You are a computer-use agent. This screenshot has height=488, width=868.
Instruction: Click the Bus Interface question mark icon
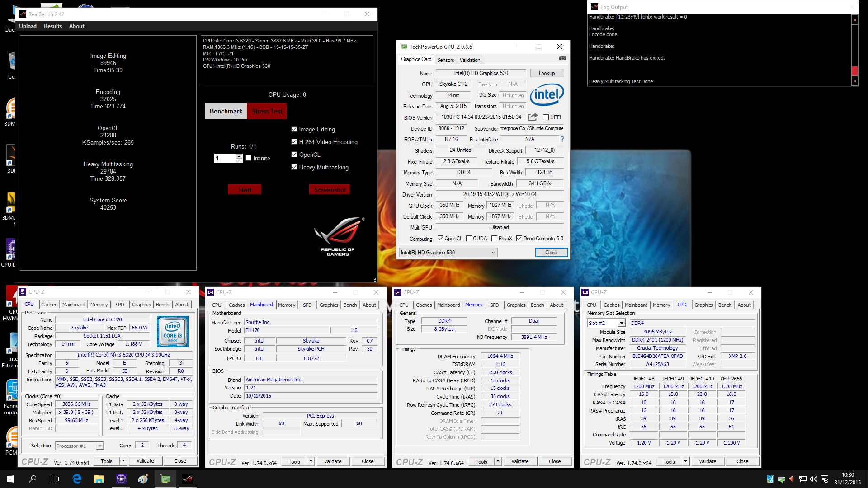point(562,139)
